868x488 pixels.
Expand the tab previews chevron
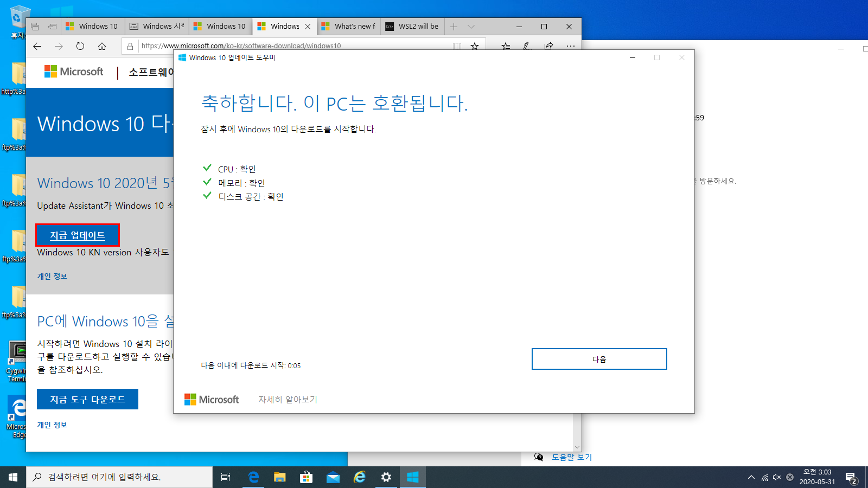click(471, 27)
